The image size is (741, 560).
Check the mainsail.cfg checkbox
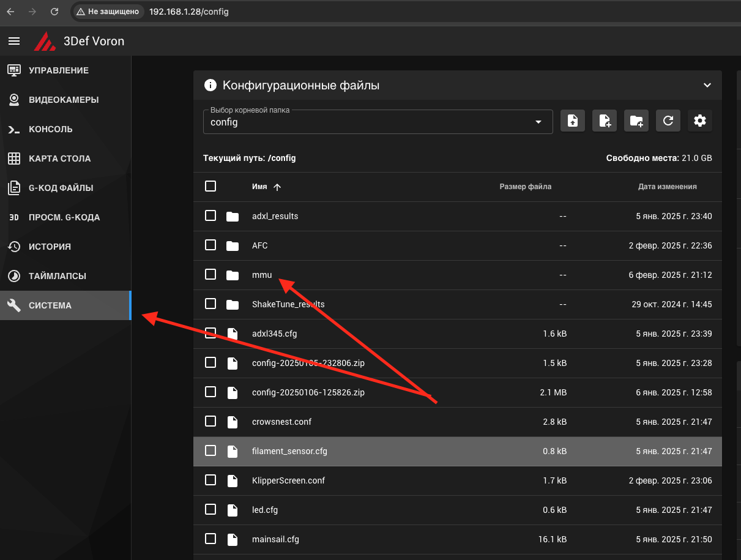point(210,539)
